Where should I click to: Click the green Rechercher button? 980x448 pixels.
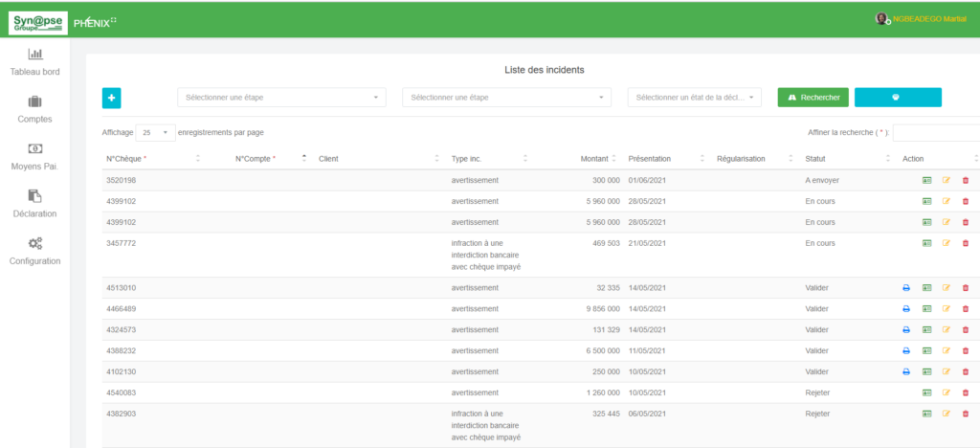pos(813,98)
